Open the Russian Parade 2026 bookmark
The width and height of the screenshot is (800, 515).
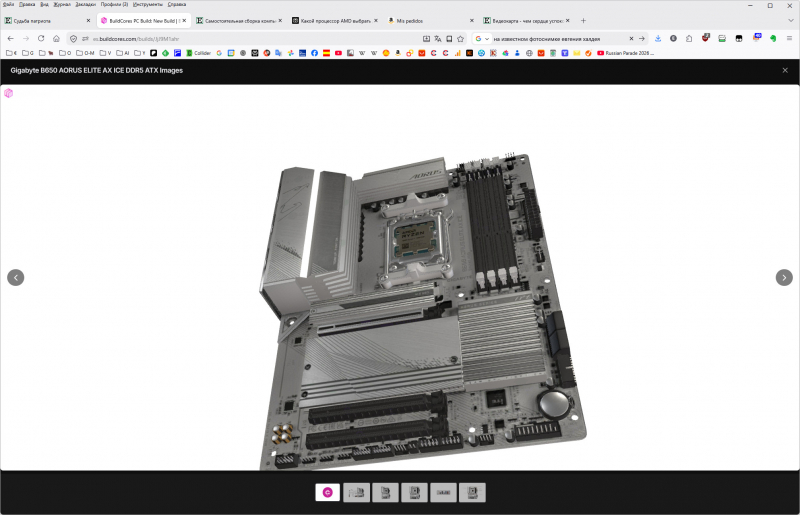pos(626,53)
